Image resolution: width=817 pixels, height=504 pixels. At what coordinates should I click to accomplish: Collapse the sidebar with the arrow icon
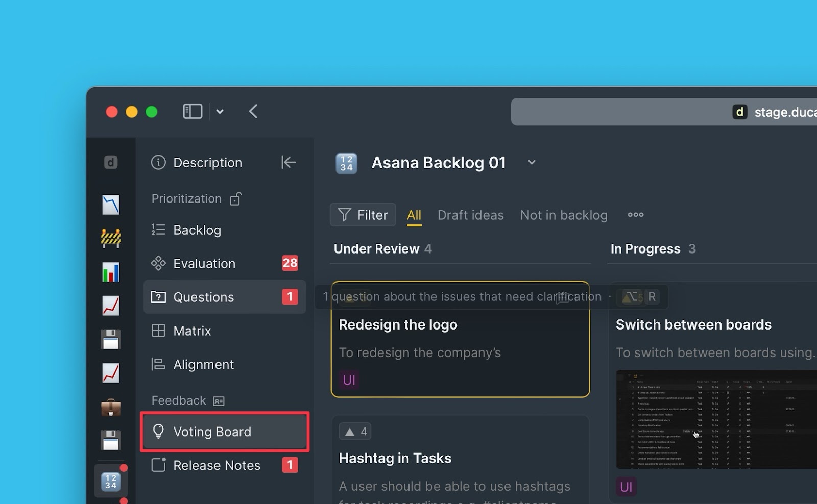point(288,162)
